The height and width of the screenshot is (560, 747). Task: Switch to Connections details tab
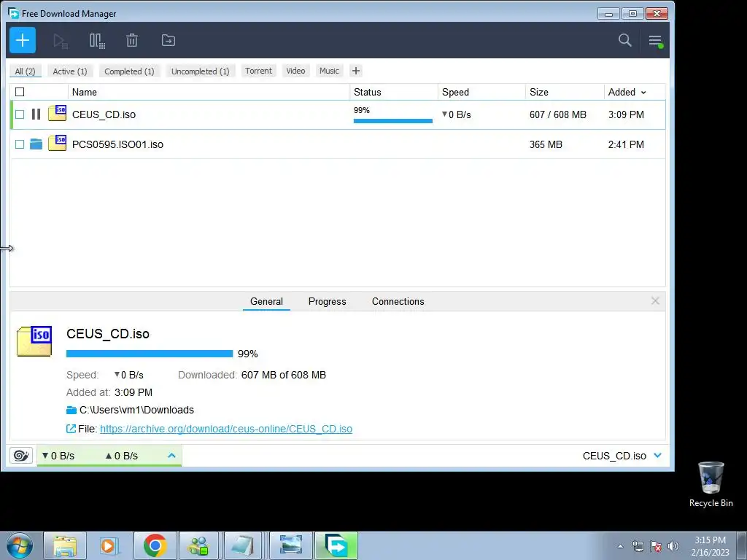pyautogui.click(x=398, y=301)
